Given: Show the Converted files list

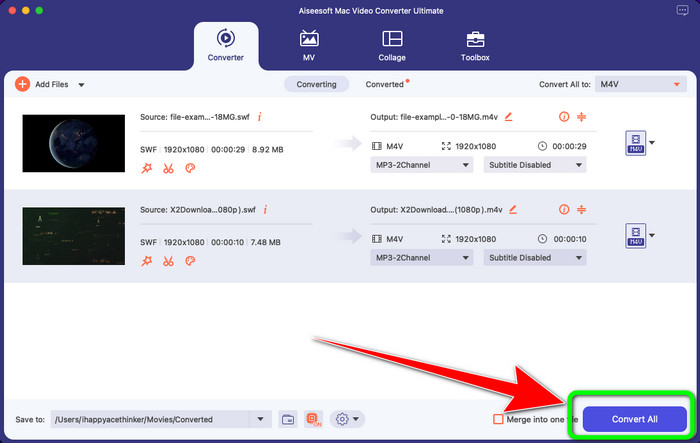Looking at the screenshot, I should (x=385, y=85).
